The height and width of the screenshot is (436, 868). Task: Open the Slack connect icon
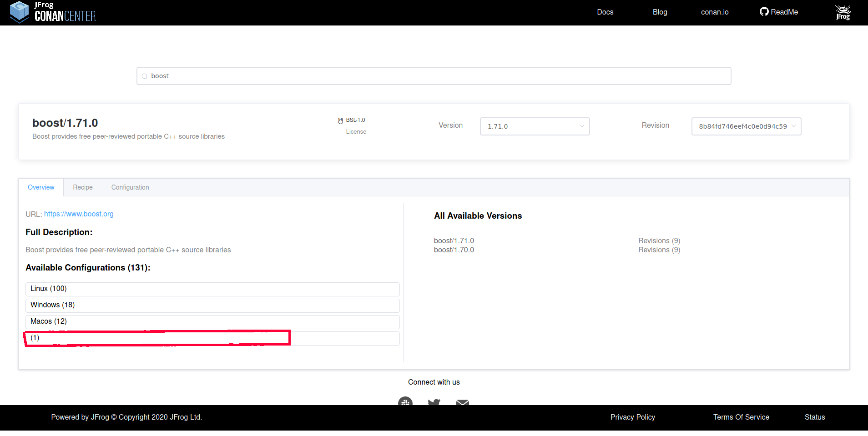click(x=405, y=401)
